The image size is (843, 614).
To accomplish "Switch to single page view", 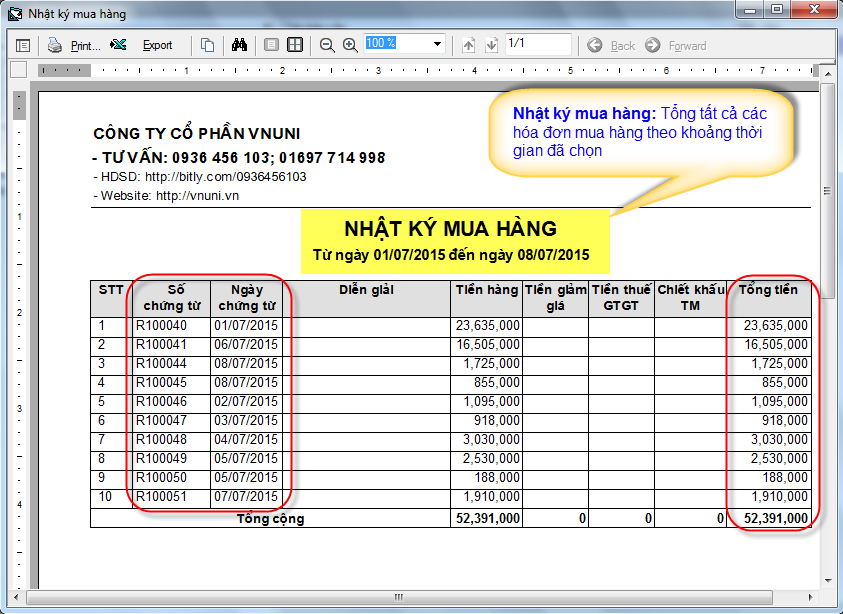I will click(x=271, y=45).
